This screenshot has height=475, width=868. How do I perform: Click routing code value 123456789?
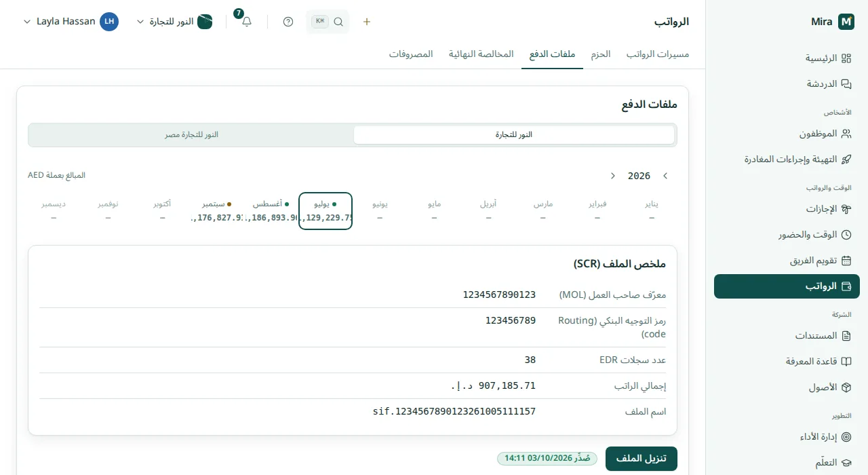[511, 320]
